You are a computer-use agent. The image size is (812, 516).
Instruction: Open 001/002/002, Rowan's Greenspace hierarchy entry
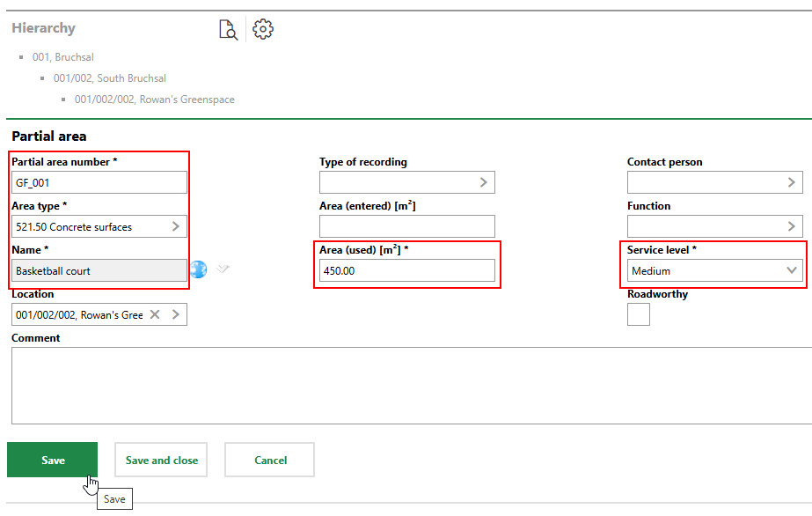tap(155, 100)
